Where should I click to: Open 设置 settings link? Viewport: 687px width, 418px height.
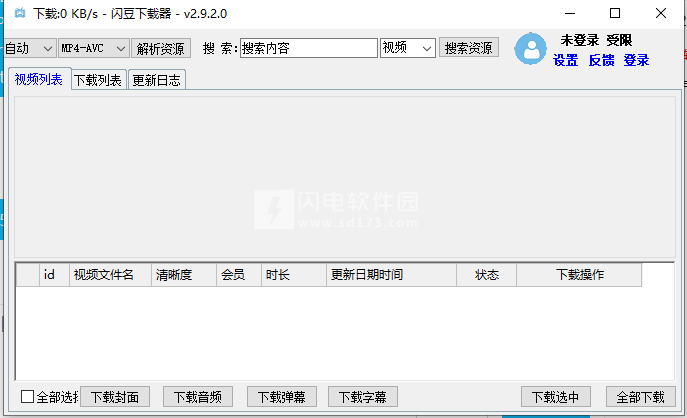pyautogui.click(x=565, y=60)
